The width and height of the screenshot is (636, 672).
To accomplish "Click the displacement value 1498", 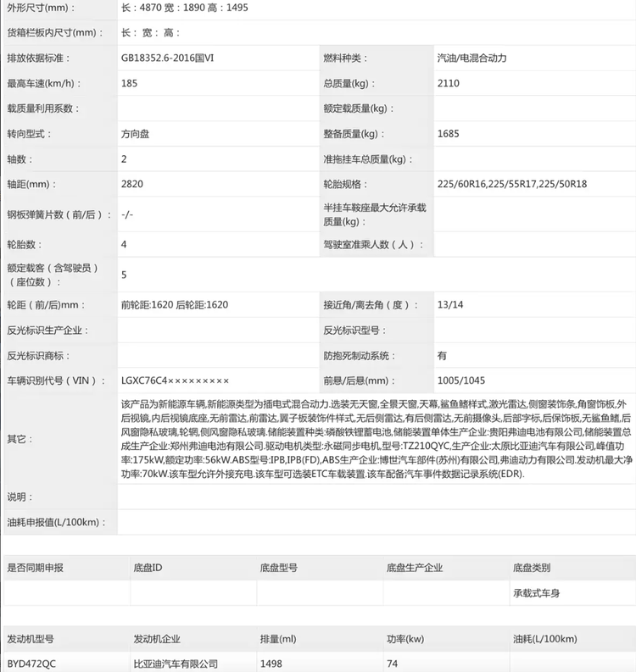I will tap(271, 664).
